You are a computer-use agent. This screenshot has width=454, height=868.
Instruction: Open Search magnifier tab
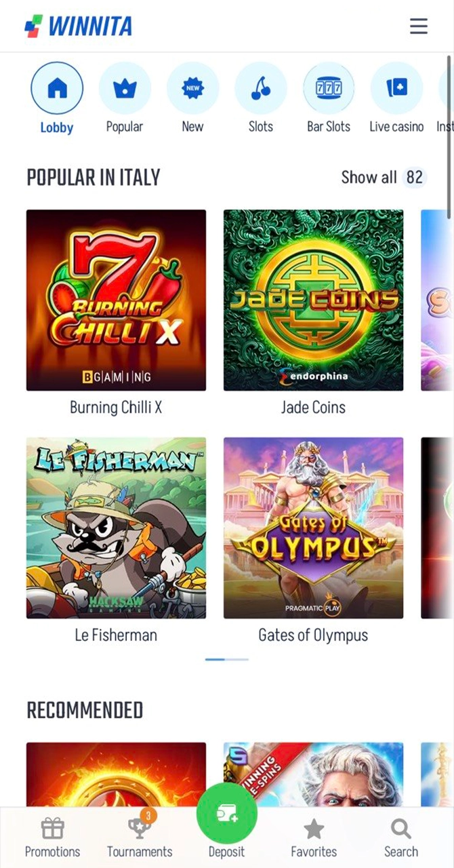pyautogui.click(x=401, y=828)
